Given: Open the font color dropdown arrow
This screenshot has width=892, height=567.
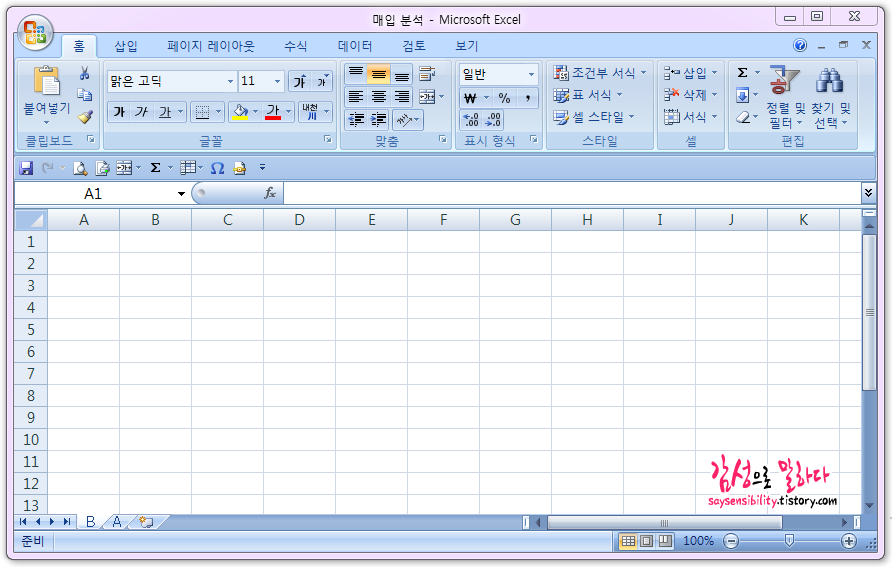Looking at the screenshot, I should click(x=288, y=112).
